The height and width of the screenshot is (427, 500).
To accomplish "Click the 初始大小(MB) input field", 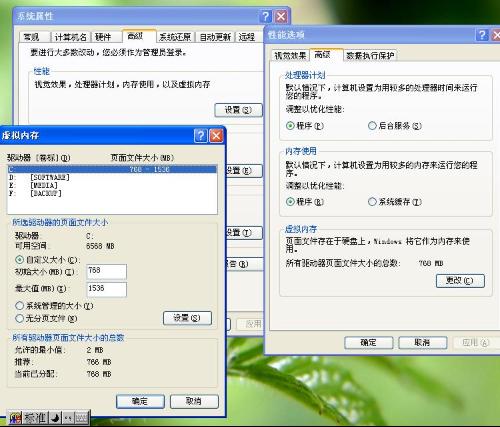I will tap(107, 272).
